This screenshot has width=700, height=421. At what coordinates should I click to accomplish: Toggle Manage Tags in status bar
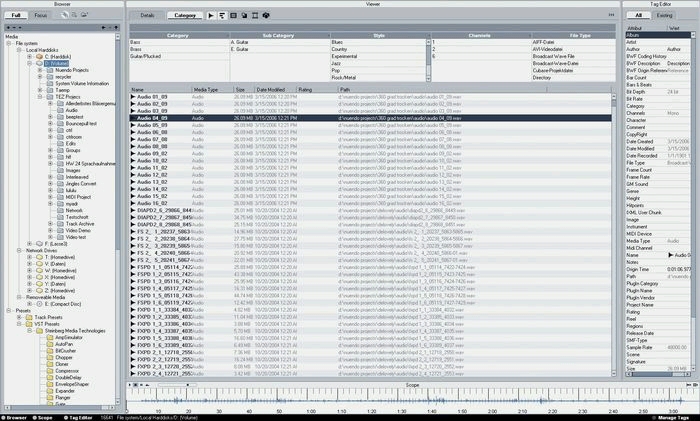point(671,418)
